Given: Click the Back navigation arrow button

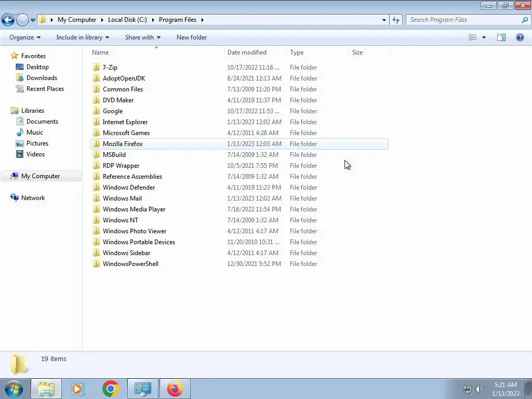Looking at the screenshot, I should click(8, 20).
